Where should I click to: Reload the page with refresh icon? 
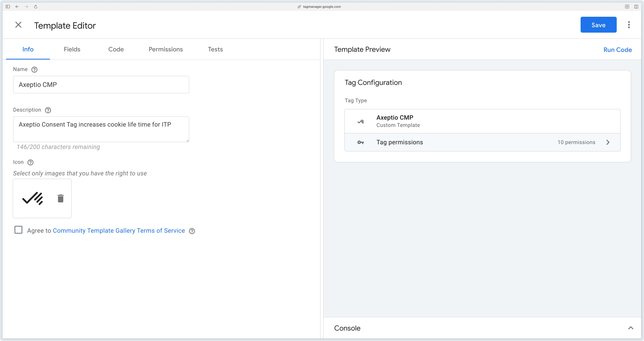click(36, 7)
